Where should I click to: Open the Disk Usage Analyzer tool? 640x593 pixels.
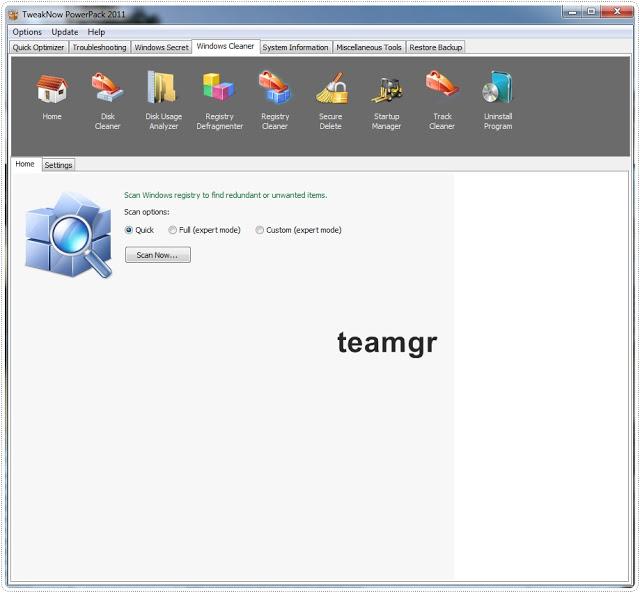tap(163, 100)
